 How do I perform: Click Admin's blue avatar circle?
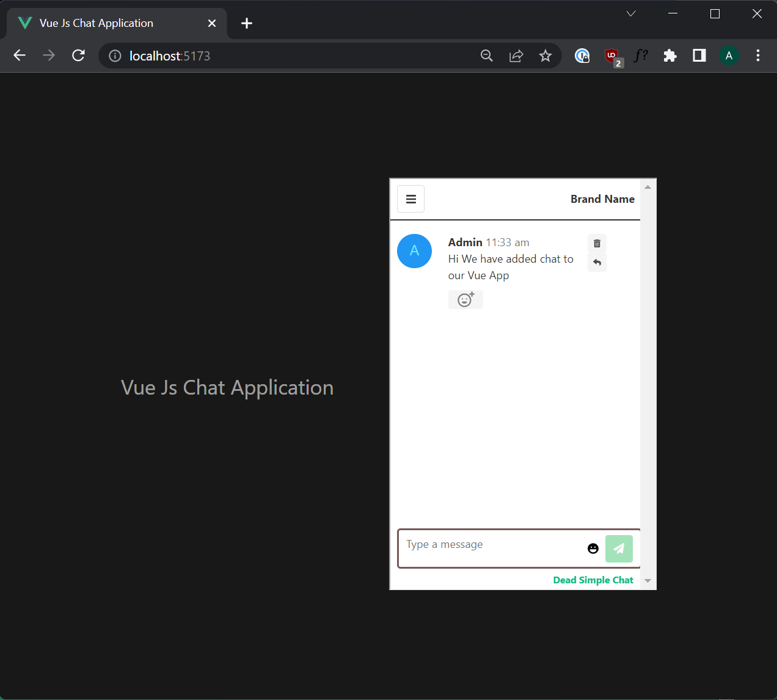pos(414,251)
